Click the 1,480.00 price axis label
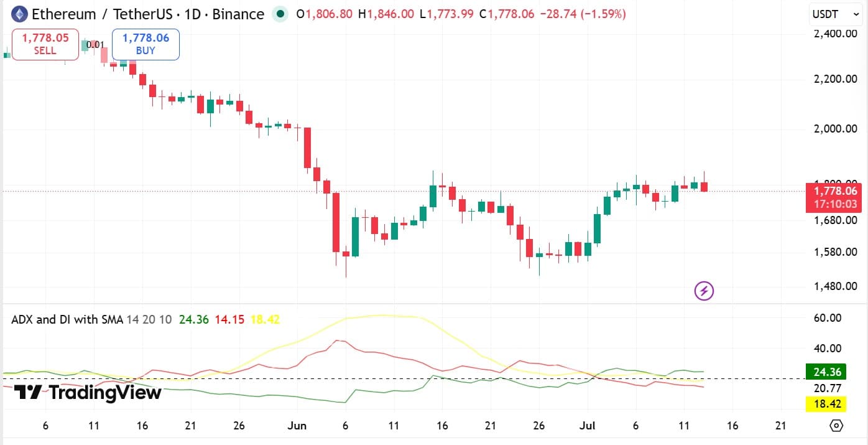The width and height of the screenshot is (868, 445). coord(836,286)
